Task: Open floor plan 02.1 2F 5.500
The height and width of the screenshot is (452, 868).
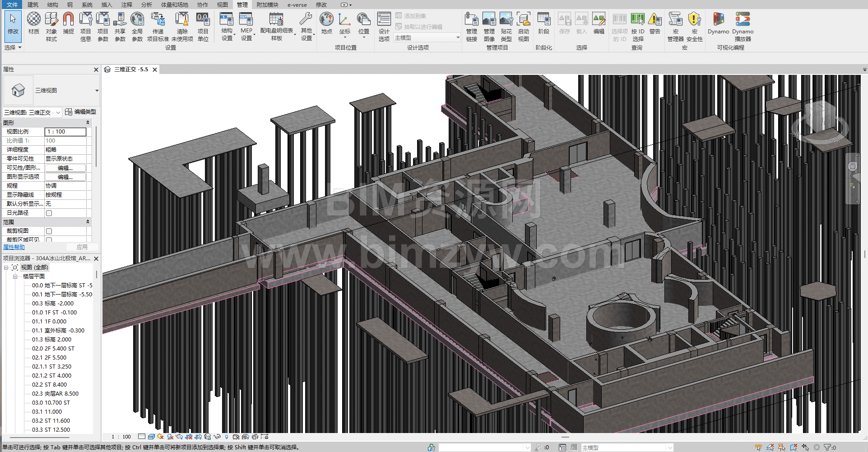Action: click(x=49, y=358)
